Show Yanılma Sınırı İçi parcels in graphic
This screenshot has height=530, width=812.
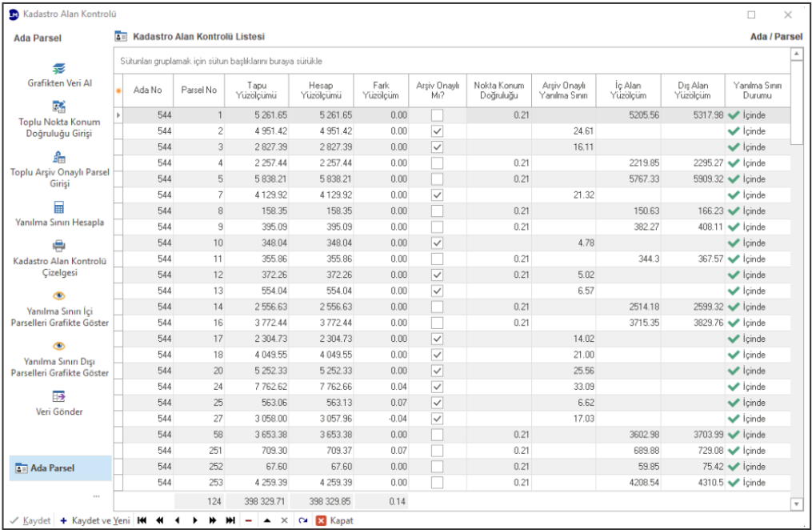[x=59, y=294]
